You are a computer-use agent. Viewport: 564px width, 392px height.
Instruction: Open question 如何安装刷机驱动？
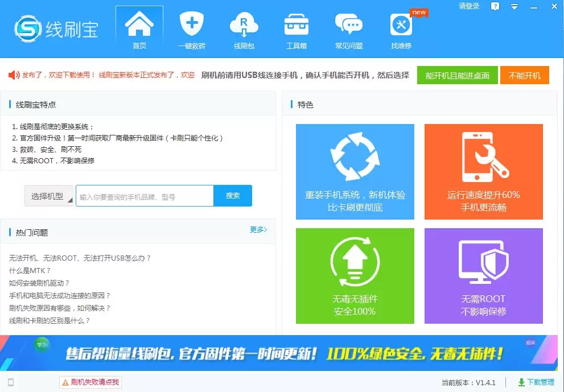[39, 283]
